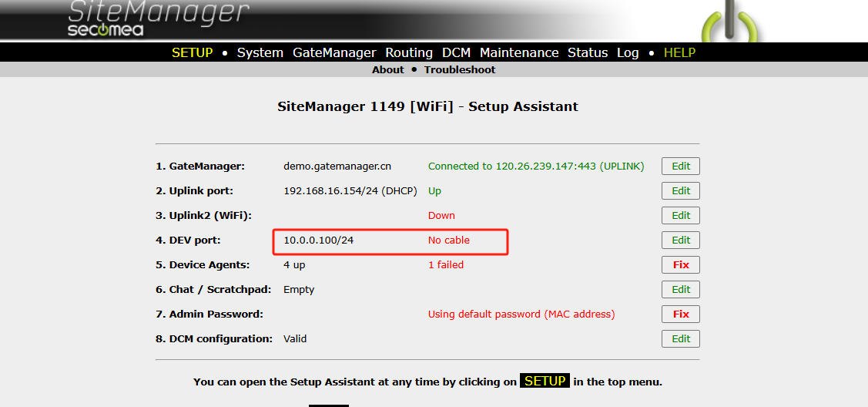
Task: Click the SETUP label in footer note
Action: 545,381
